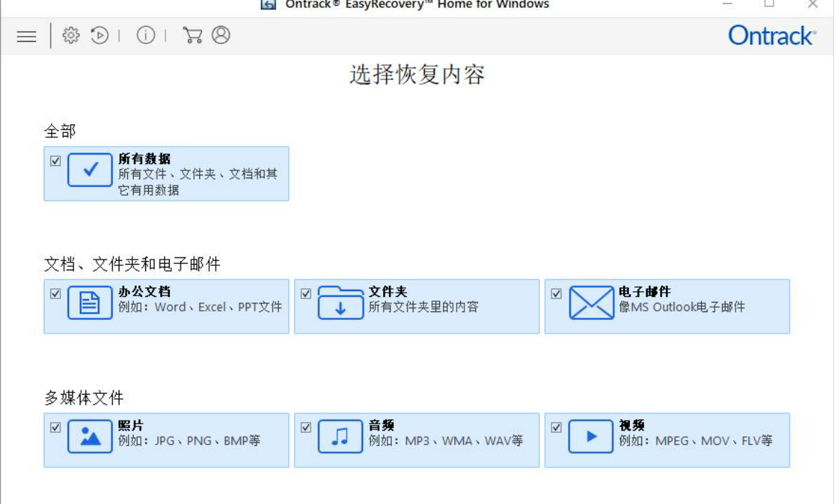Disable the 照片 checkbox
Image resolution: width=834 pixels, height=504 pixels.
click(x=55, y=428)
